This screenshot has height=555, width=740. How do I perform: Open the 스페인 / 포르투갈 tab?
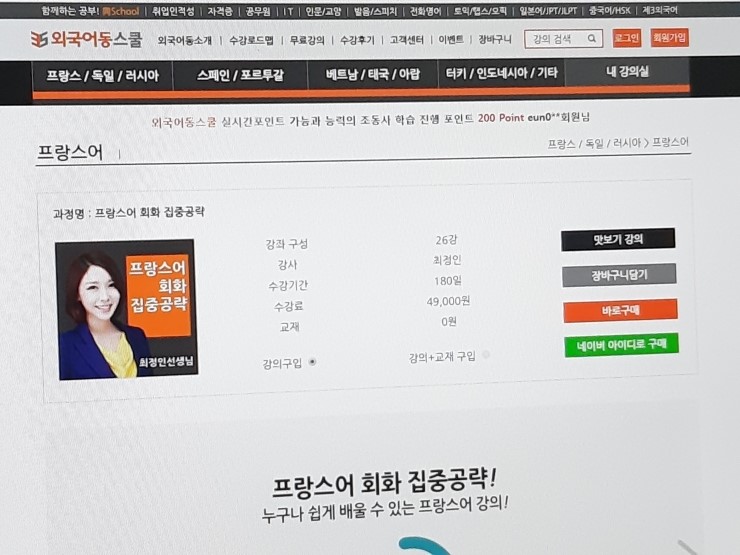coord(240,75)
